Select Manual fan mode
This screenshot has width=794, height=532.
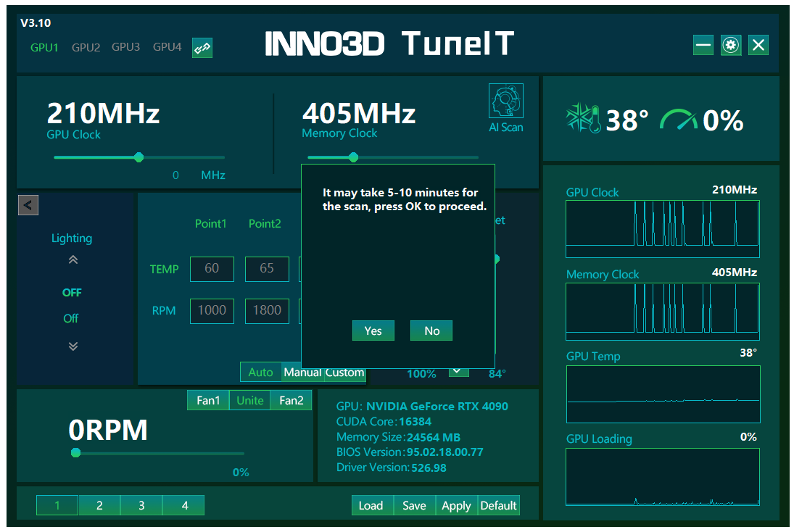303,373
